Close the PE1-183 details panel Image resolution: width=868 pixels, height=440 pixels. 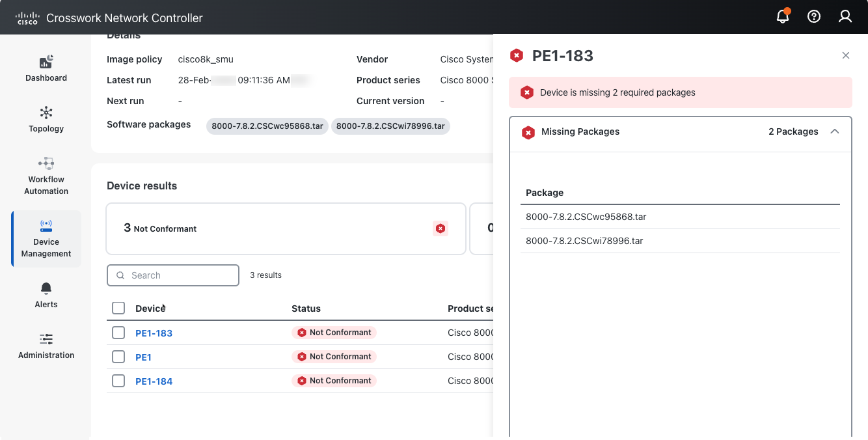pyautogui.click(x=846, y=56)
